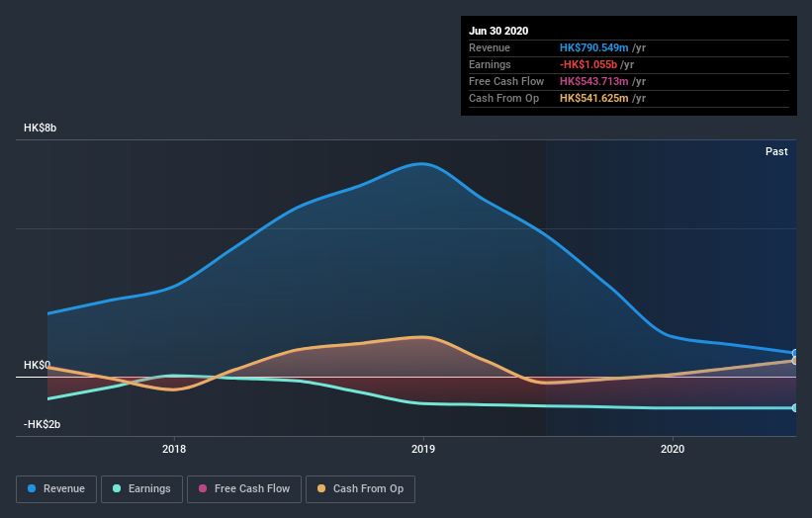Click the Cash From Op label in tooltip

pyautogui.click(x=503, y=98)
